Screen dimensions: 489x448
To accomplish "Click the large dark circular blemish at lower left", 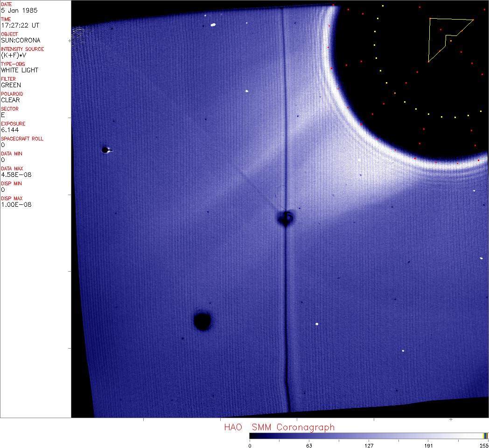I will coord(202,321).
